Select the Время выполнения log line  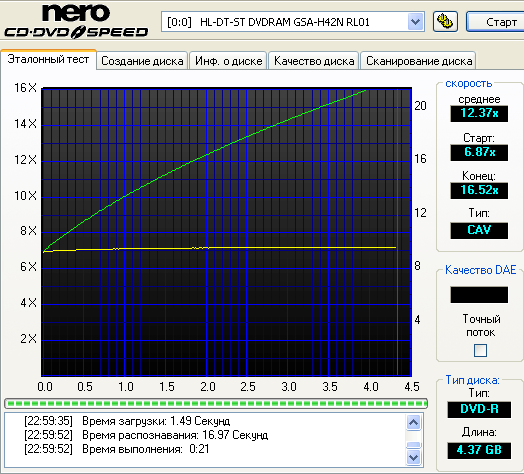tap(117, 449)
